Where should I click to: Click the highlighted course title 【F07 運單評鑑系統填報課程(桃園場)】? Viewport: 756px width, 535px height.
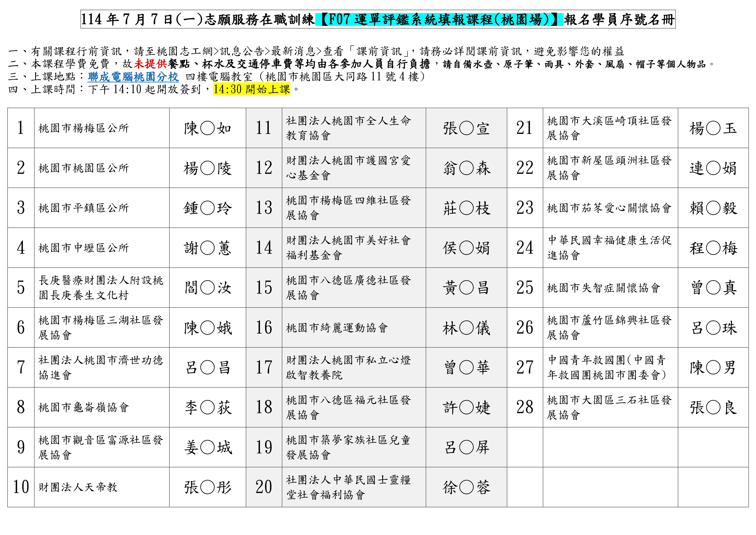(439, 20)
